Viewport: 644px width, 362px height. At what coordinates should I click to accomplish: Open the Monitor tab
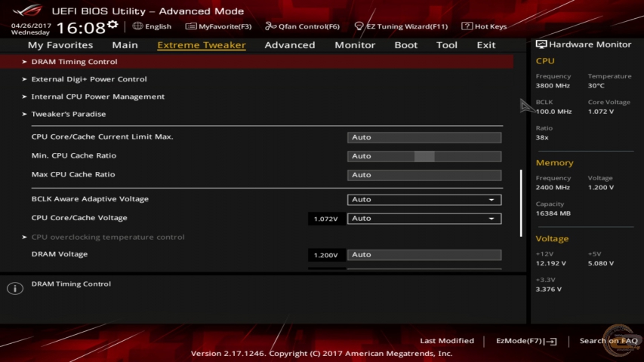click(355, 44)
